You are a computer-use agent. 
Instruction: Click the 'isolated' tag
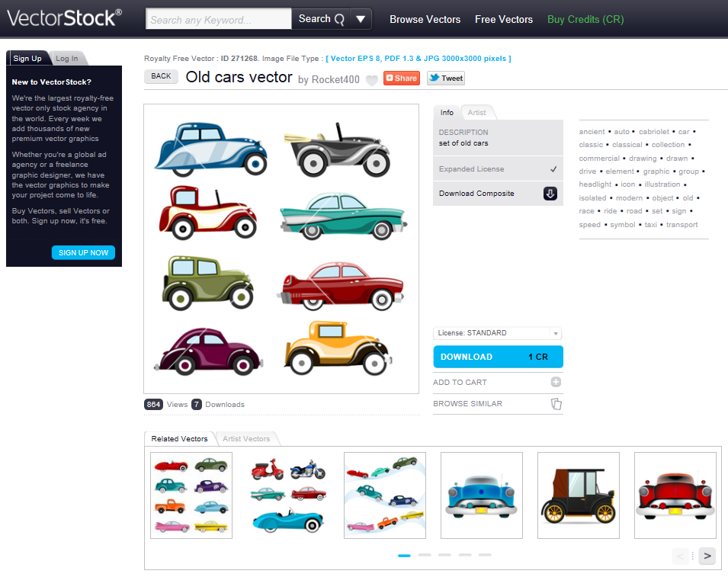tap(592, 197)
